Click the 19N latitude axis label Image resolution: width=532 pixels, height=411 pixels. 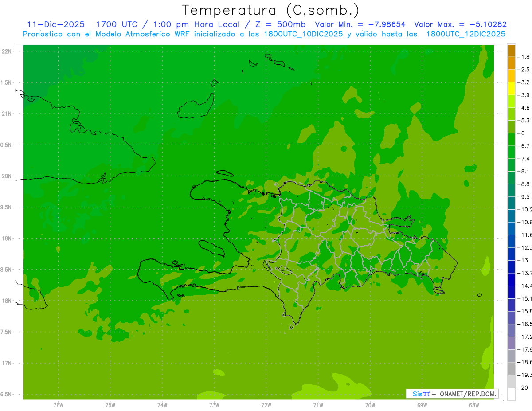point(7,239)
